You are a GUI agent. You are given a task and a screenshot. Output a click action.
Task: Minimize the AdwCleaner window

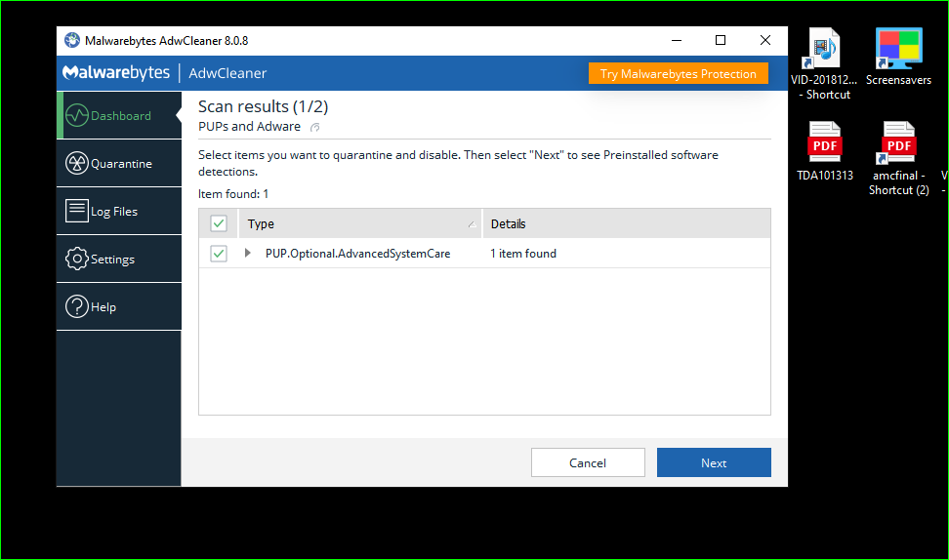[677, 41]
